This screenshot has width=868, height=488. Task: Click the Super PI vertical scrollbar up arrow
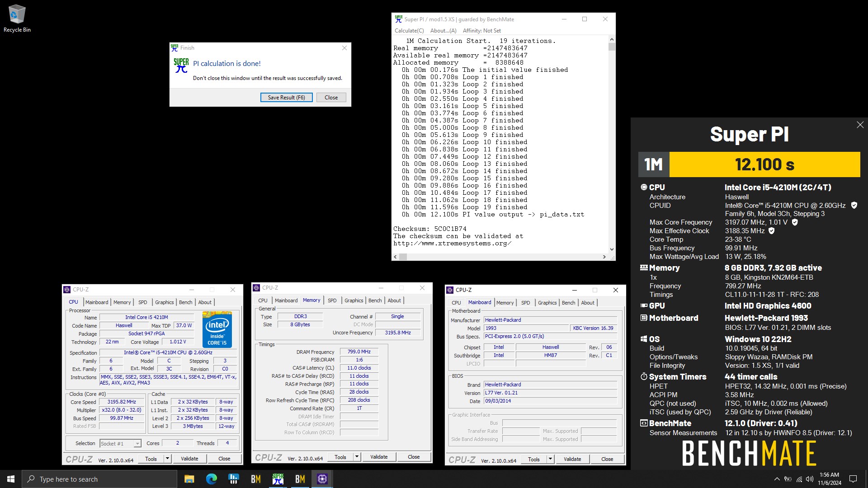[612, 39]
